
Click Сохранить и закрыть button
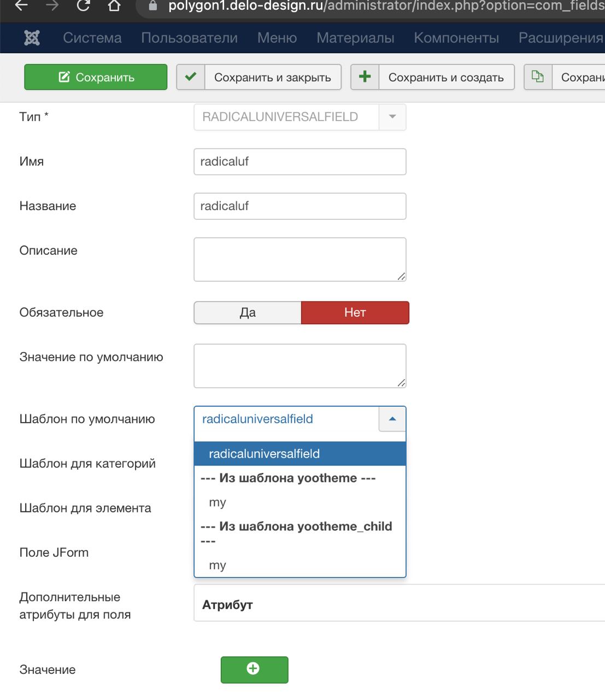pyautogui.click(x=259, y=77)
